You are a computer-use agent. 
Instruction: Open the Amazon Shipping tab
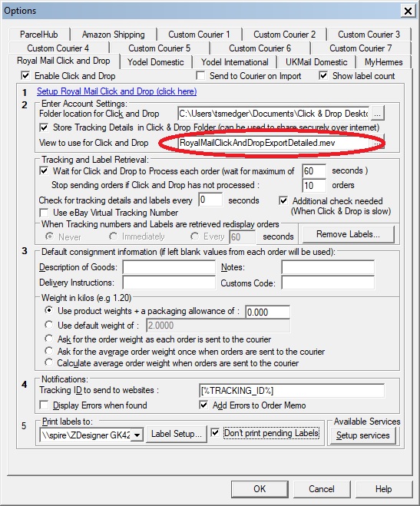[x=113, y=35]
